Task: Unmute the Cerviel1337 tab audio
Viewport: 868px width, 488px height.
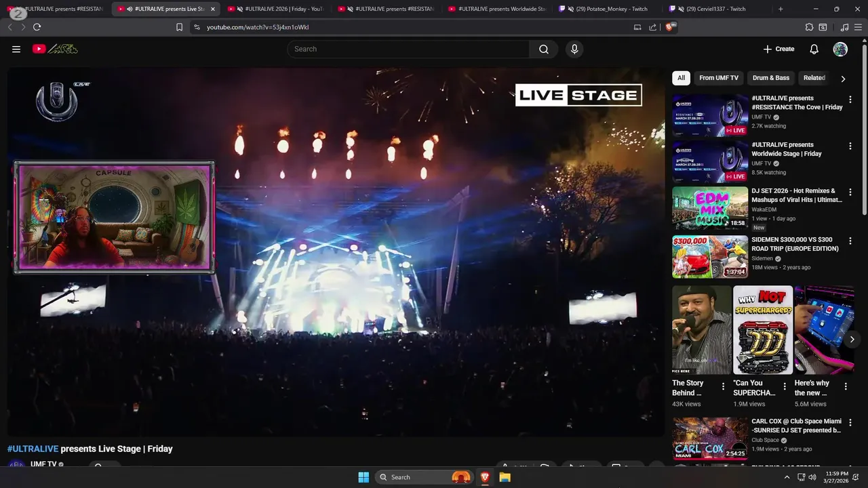Action: 681,9
